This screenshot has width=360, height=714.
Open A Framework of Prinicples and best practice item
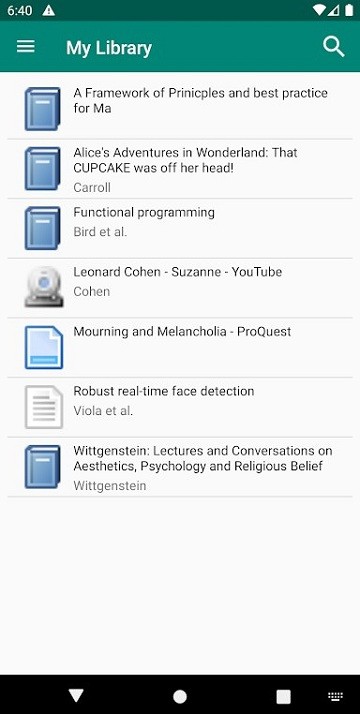click(180, 109)
